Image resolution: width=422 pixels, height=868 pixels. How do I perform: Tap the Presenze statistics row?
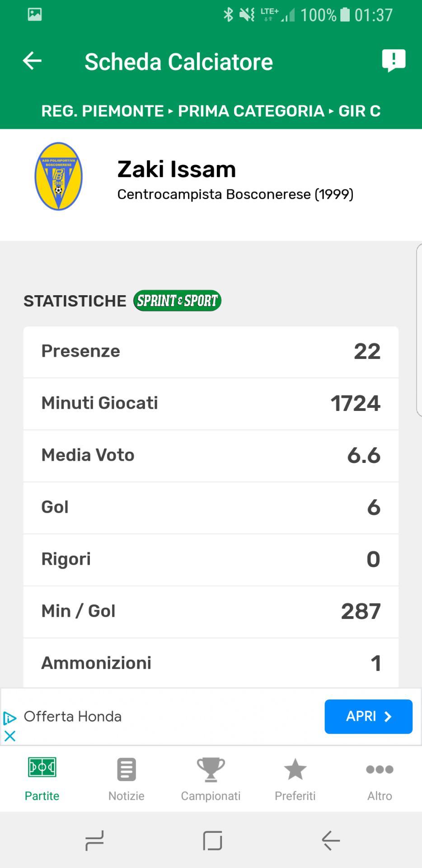tap(211, 351)
